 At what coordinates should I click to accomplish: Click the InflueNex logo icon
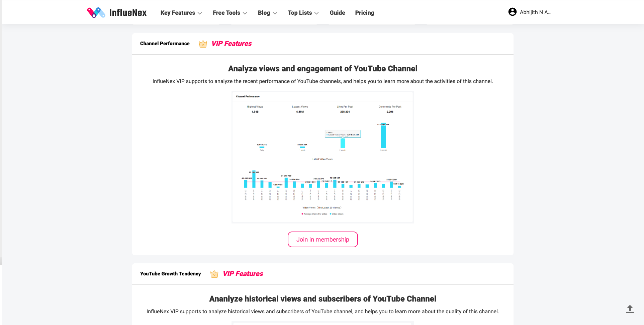pyautogui.click(x=96, y=13)
